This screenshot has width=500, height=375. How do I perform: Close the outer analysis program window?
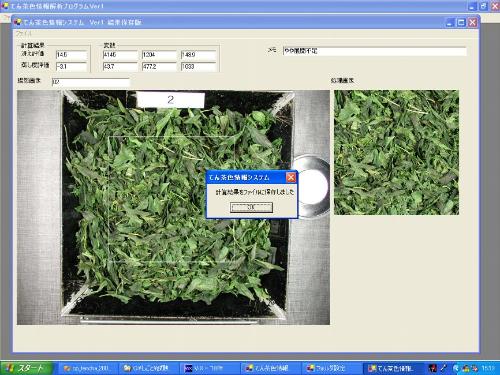coord(496,6)
